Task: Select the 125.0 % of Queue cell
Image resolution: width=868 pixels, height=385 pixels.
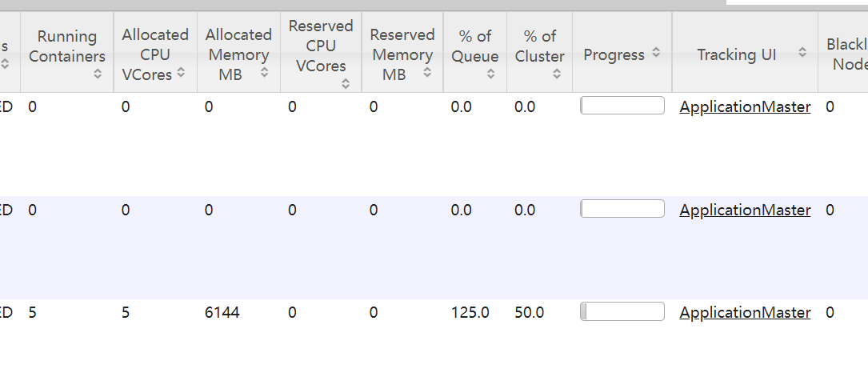Action: coord(470,313)
